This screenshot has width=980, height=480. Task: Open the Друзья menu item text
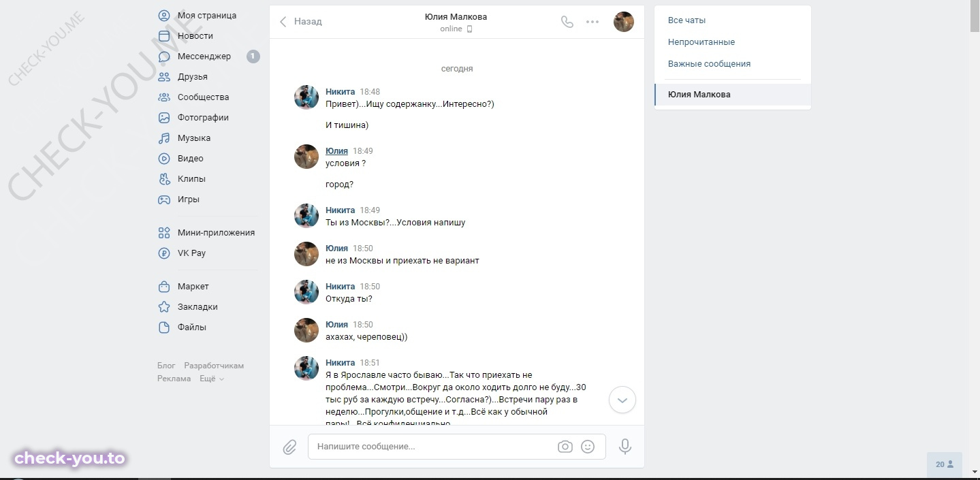pos(193,76)
